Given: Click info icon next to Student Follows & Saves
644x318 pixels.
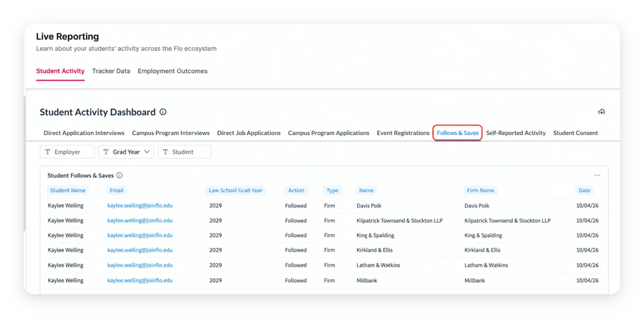Looking at the screenshot, I should pyautogui.click(x=119, y=175).
